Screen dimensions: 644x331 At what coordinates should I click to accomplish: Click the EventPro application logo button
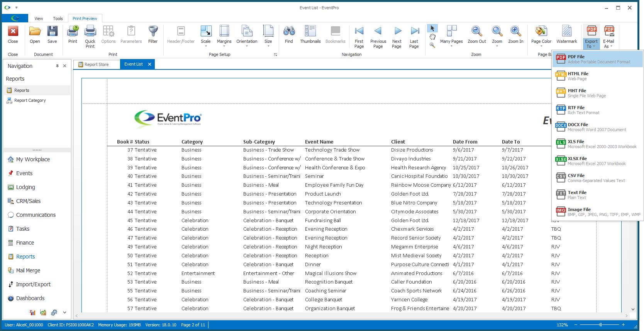point(15,18)
